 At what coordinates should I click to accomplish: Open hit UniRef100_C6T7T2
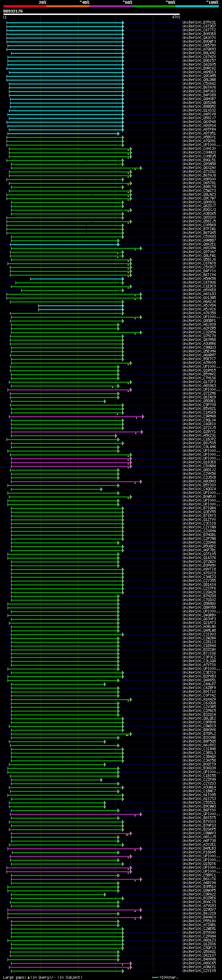(x=199, y=30)
